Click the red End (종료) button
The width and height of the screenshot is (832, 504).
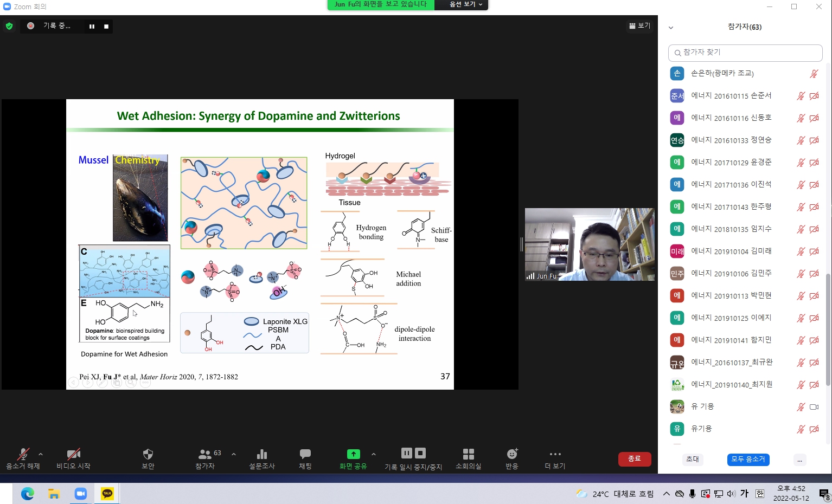pos(634,459)
